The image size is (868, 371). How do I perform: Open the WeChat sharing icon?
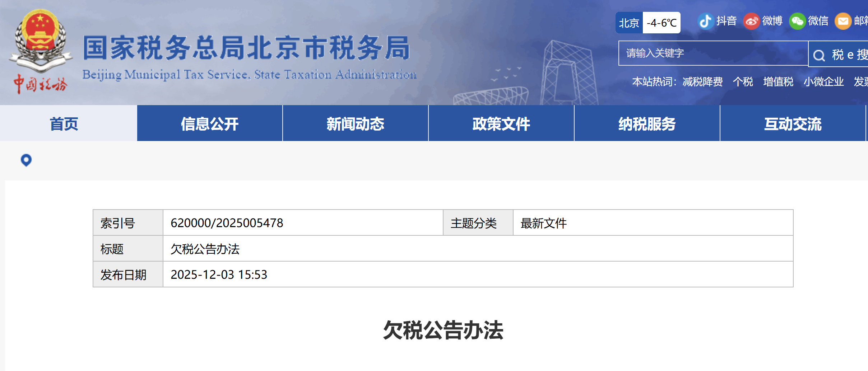(798, 21)
